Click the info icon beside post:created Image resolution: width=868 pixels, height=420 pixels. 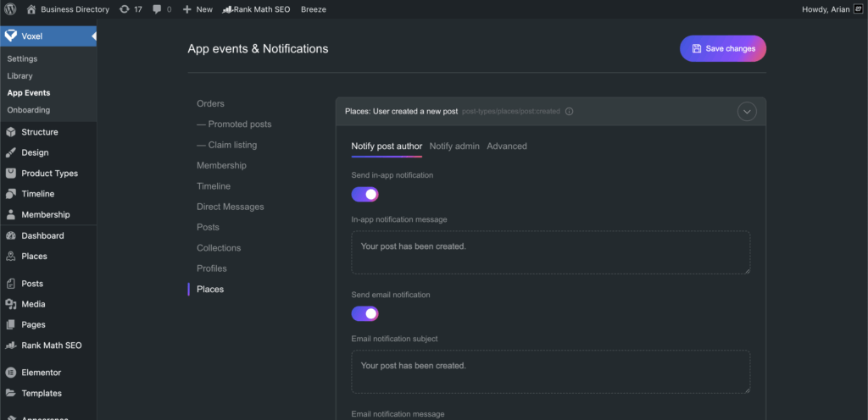[569, 111]
